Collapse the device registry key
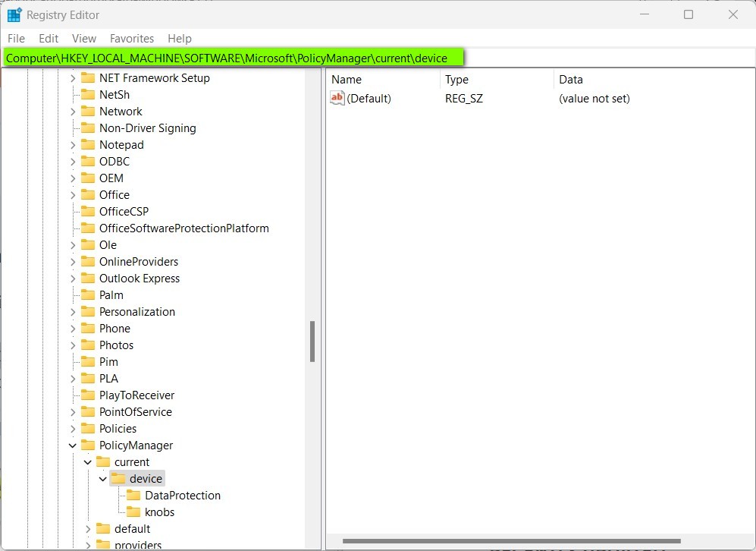Screen dimensions: 756x551 coord(103,478)
